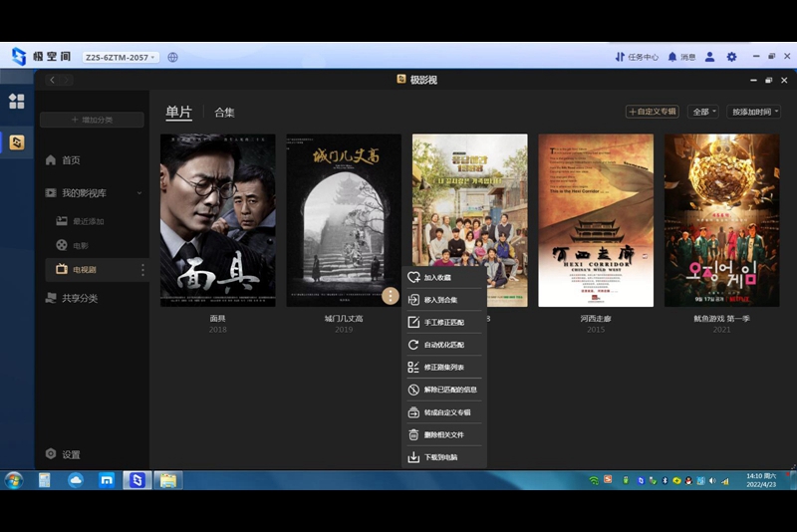Screen dimensions: 797x532
Task: Click 自定义专辑 custom album button
Action: 653,112
